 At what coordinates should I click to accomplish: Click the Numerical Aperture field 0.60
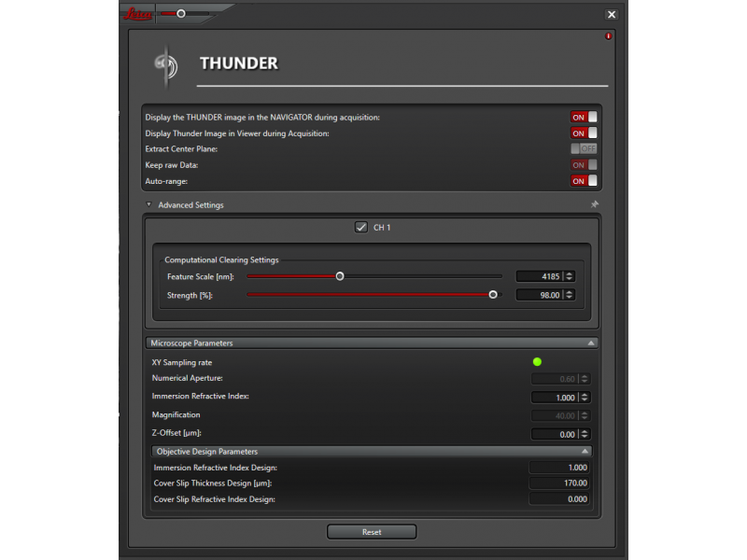point(555,379)
